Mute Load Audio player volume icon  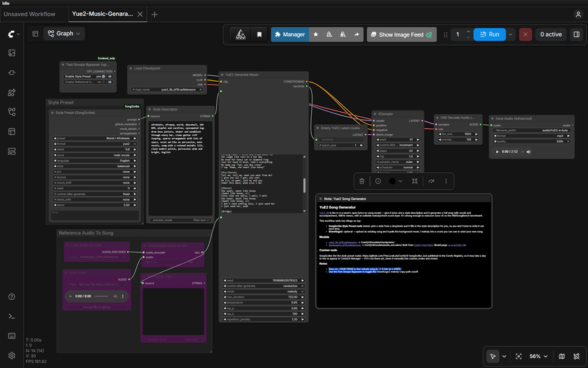click(x=115, y=296)
